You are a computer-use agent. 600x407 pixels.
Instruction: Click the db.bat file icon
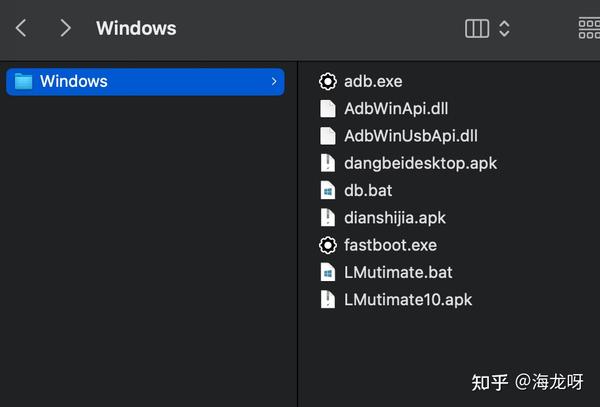tap(327, 190)
